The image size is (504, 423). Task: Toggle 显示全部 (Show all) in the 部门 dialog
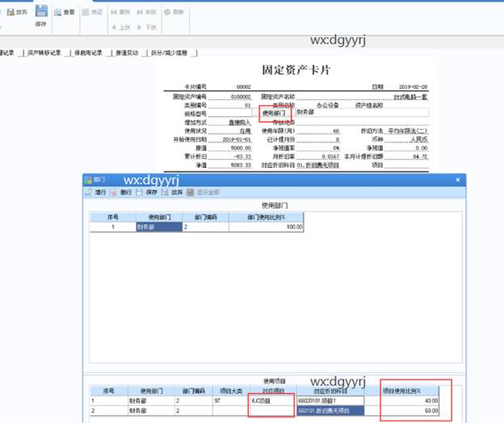203,192
